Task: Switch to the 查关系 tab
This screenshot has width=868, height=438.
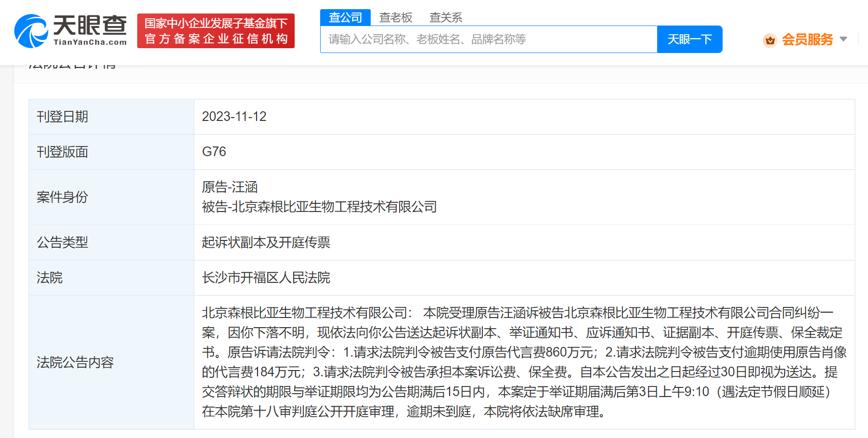Action: click(446, 18)
